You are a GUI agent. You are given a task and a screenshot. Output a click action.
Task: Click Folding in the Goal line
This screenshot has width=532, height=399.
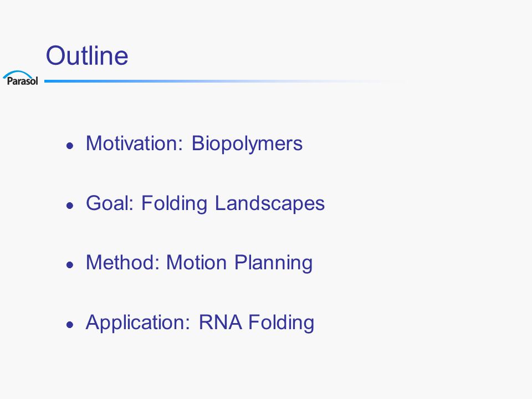point(174,204)
